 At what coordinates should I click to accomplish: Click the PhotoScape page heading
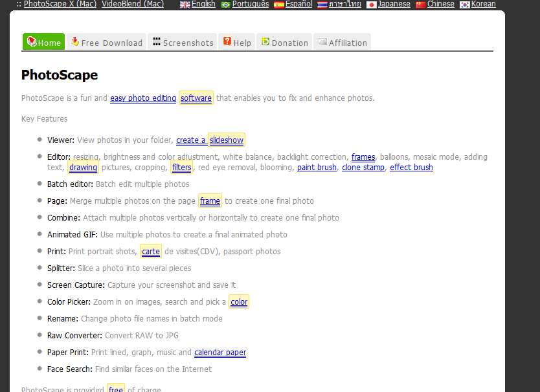pos(60,75)
